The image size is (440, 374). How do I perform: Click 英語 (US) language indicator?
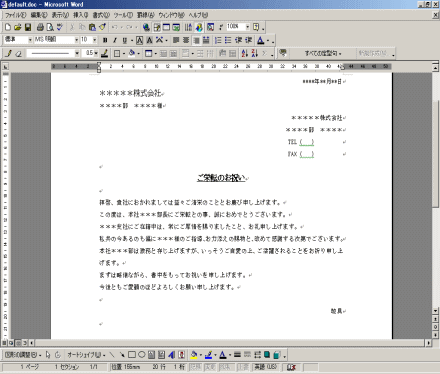[x=265, y=367]
